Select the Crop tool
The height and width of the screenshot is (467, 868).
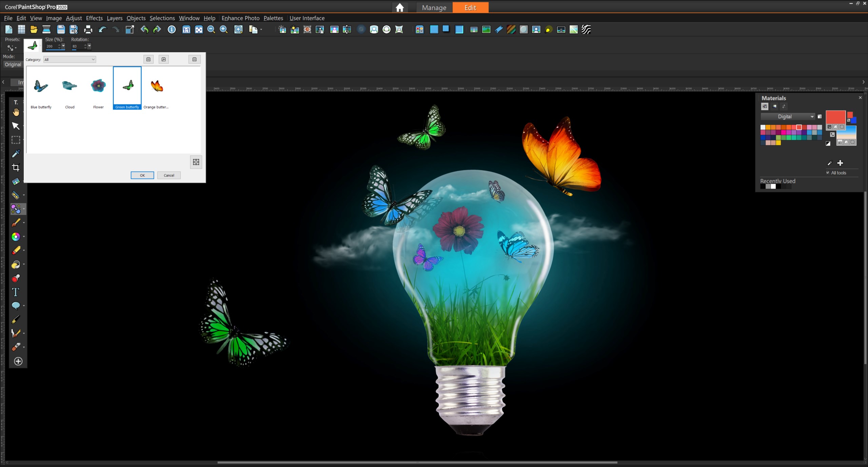tap(16, 167)
